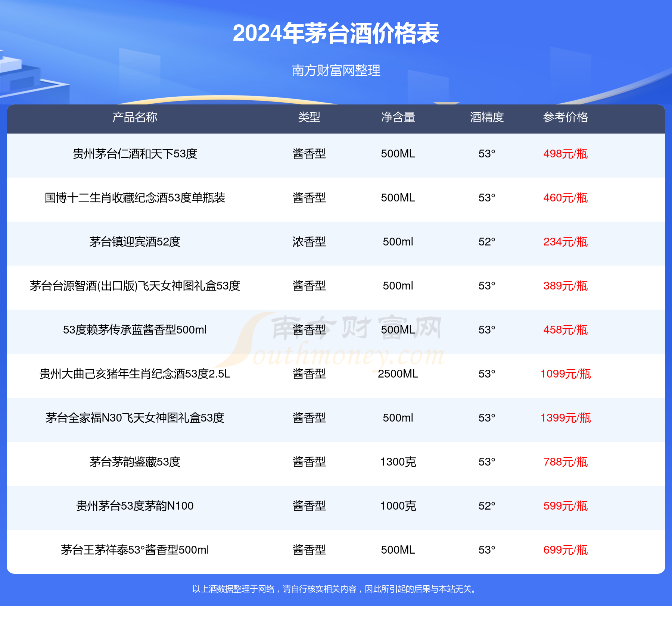Click the 2024年茅台酒价格表 title
Image resolution: width=672 pixels, height=623 pixels.
[x=336, y=34]
